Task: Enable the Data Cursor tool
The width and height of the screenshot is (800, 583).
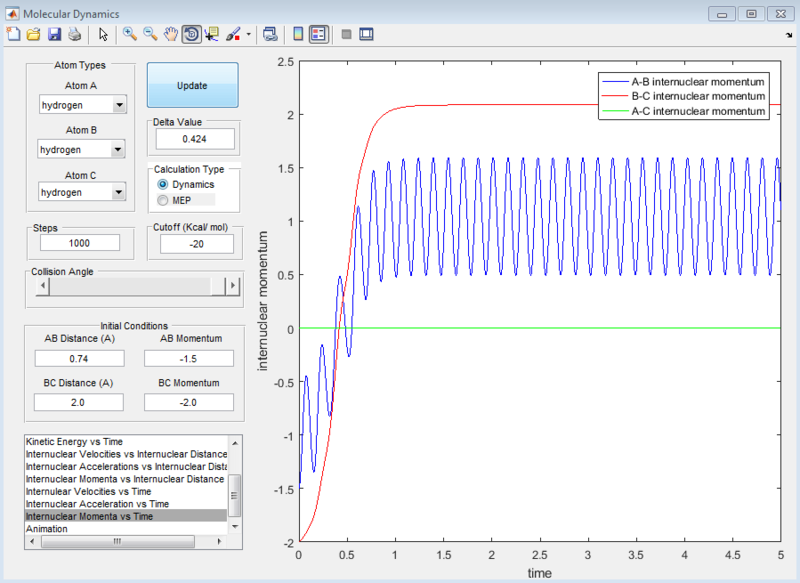Action: 212,34
